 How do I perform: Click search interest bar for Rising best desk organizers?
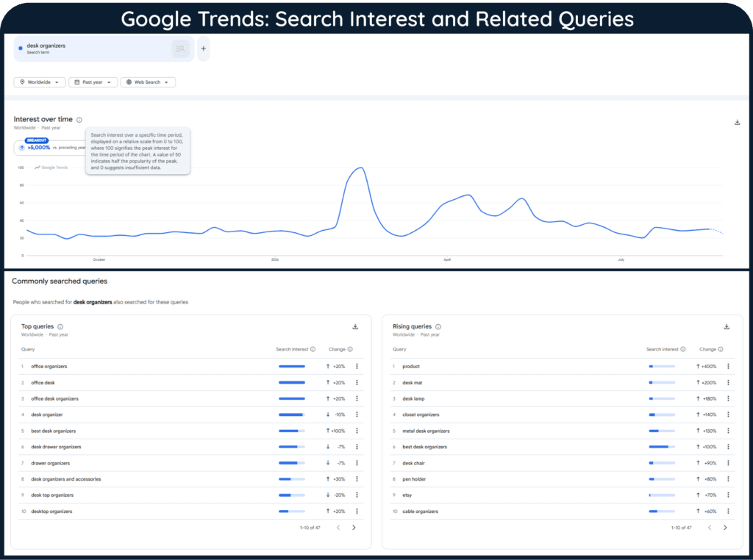tap(662, 447)
